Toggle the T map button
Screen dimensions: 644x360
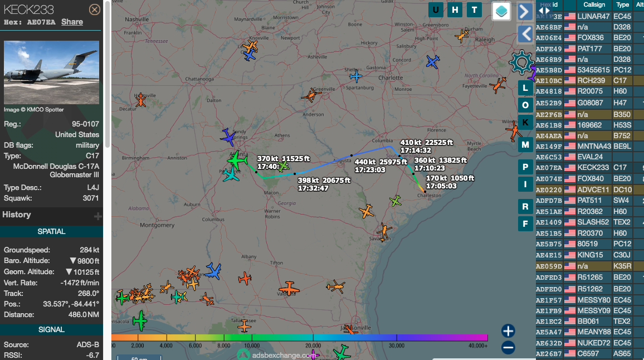click(x=475, y=10)
